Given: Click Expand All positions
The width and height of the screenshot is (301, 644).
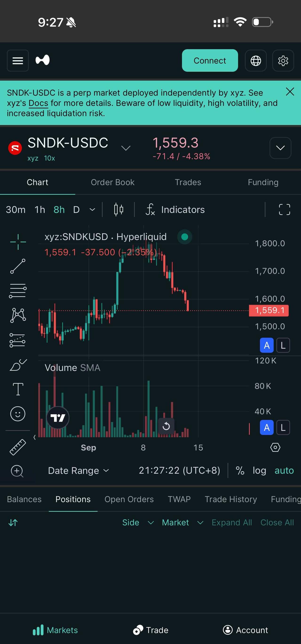Looking at the screenshot, I should pyautogui.click(x=232, y=523).
